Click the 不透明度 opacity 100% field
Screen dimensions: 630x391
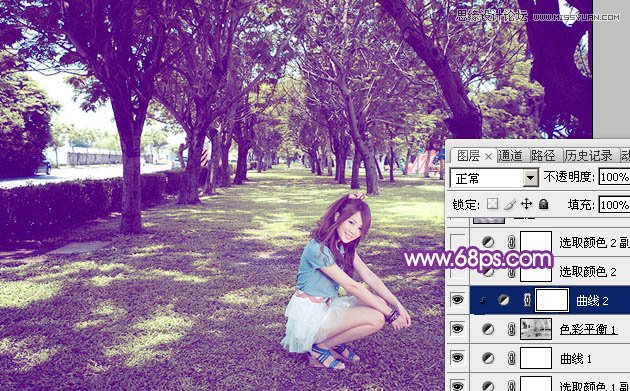pos(615,177)
